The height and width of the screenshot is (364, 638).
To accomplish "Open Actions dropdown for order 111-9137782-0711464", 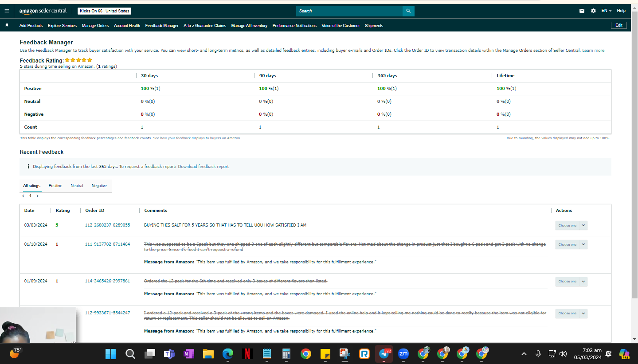I will click(571, 244).
